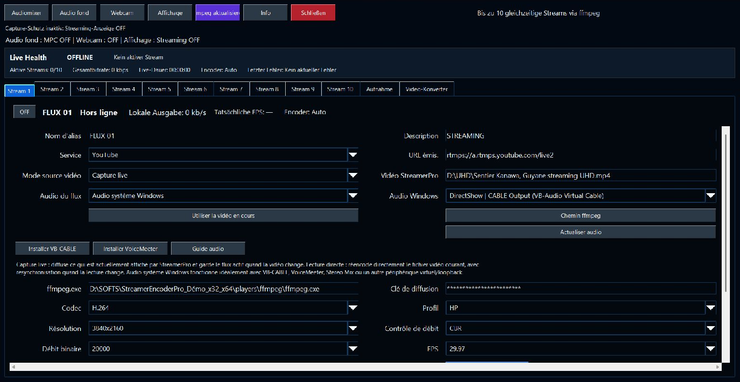Go to the Stream 5 tab
Image resolution: width=740 pixels, height=382 pixels.
tap(160, 89)
